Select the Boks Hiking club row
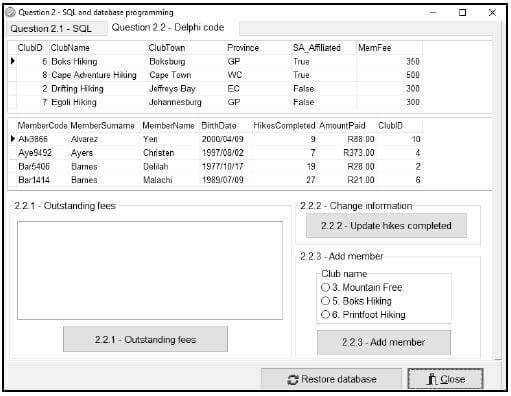This screenshot has width=511, height=396. point(215,62)
